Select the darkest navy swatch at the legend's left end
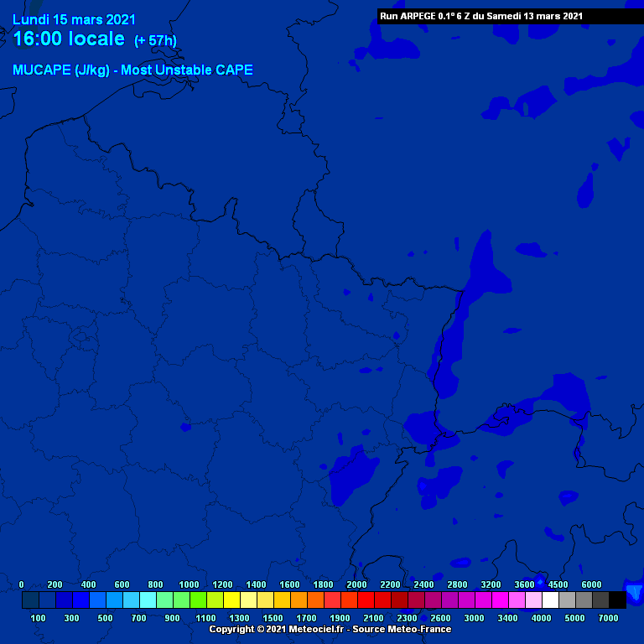 (30, 600)
